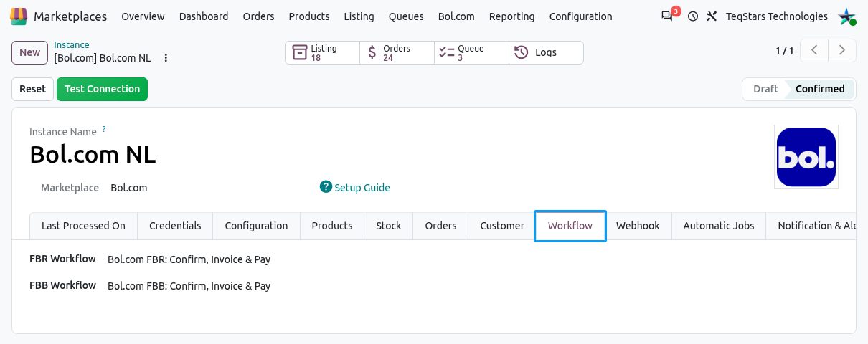This screenshot has width=868, height=344.
Task: Open the FBR Workflow value field
Action: 189,259
